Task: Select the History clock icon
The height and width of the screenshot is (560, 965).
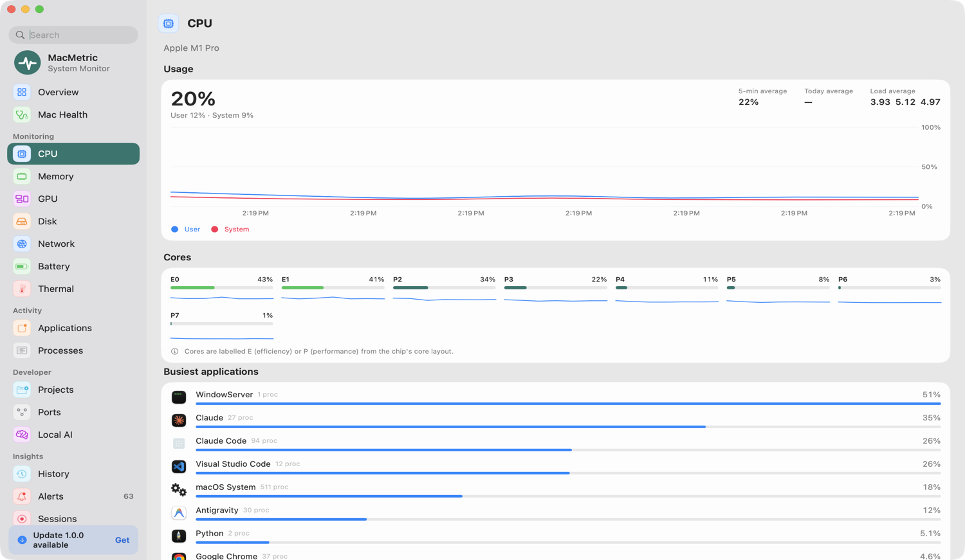Action: tap(22, 474)
